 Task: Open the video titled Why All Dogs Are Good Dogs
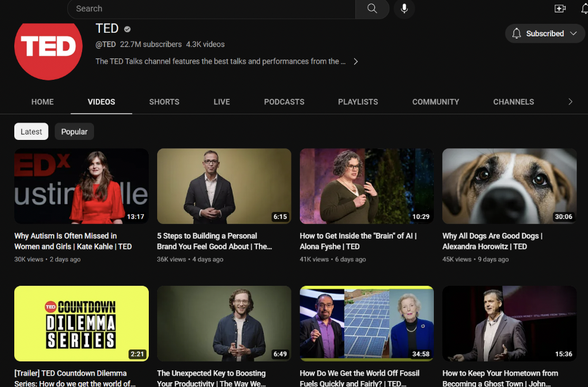(x=509, y=186)
